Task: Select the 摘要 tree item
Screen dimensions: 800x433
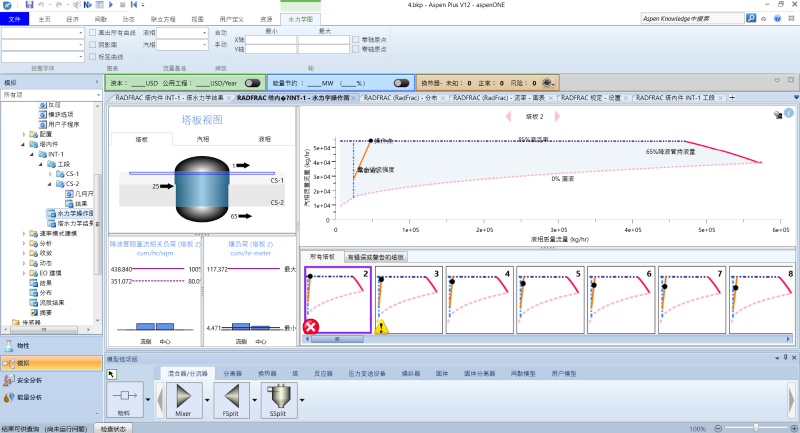Action: [x=41, y=313]
